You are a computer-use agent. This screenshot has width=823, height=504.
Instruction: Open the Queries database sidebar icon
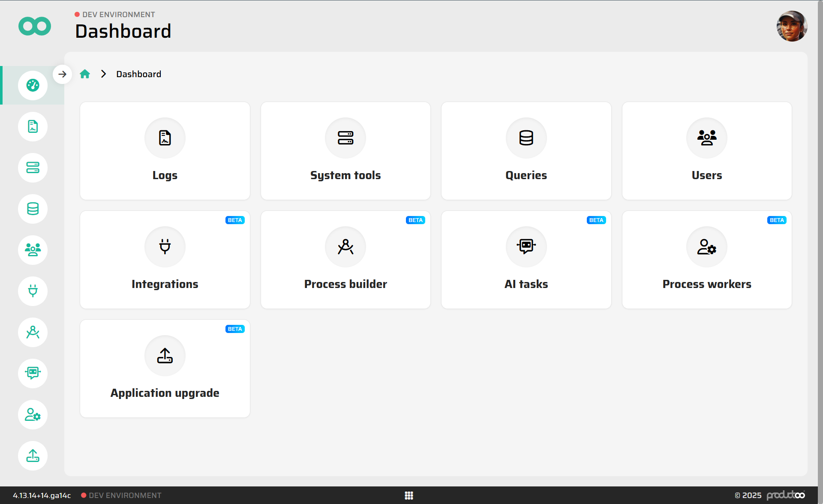(x=33, y=209)
